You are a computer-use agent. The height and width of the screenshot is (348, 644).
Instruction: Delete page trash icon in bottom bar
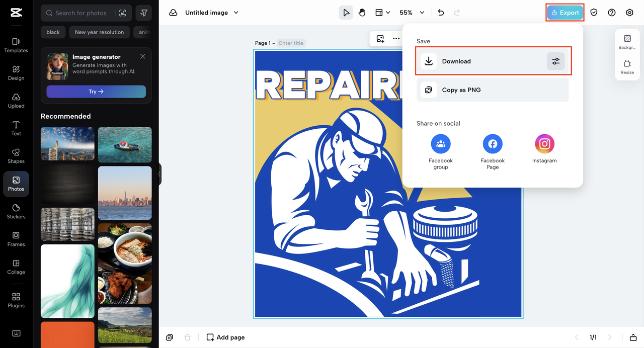[x=187, y=337]
